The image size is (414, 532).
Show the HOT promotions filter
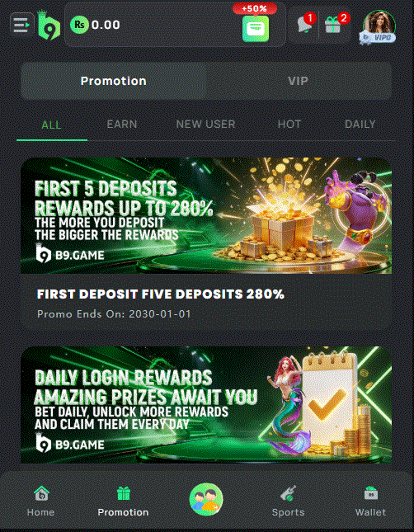(289, 125)
